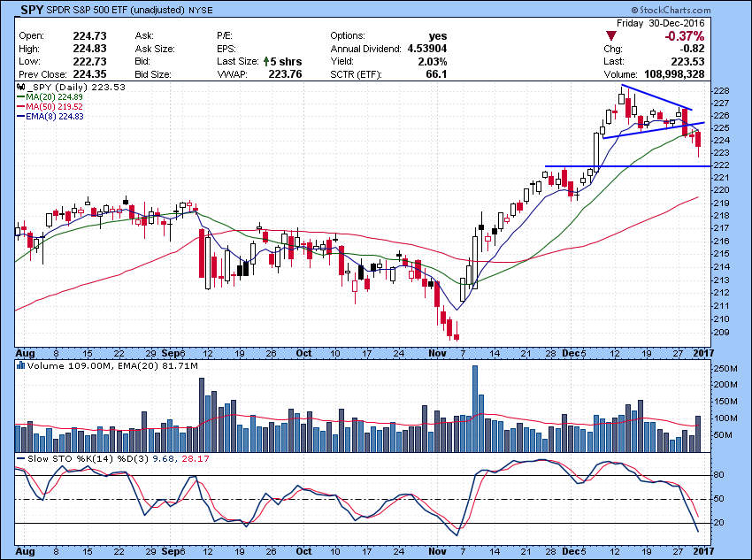752x560 pixels.
Task: Click the Last Size value '5 shrs'
Action: (x=286, y=61)
